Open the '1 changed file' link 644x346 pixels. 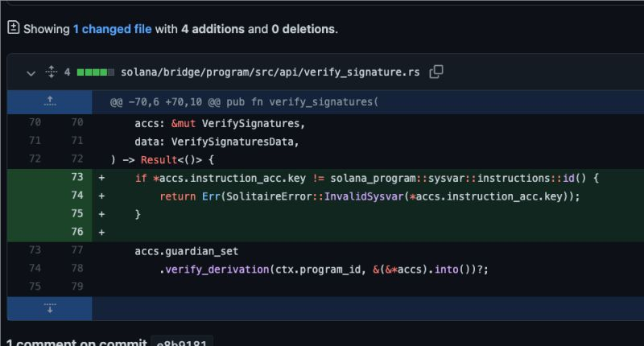[112, 29]
